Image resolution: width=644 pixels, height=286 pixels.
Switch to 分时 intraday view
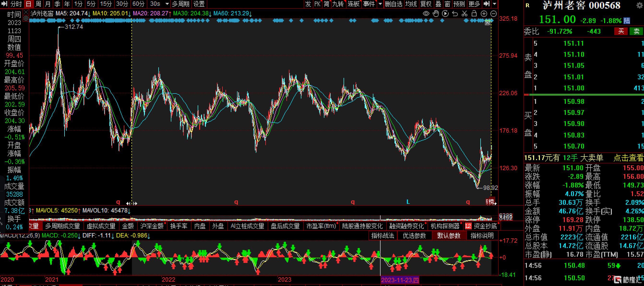[x=16, y=4]
